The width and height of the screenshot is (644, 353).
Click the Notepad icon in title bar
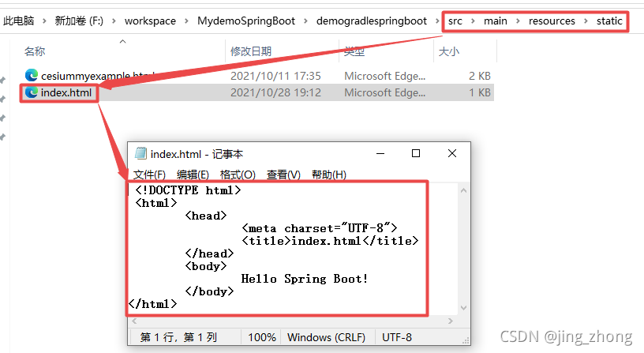[x=140, y=153]
